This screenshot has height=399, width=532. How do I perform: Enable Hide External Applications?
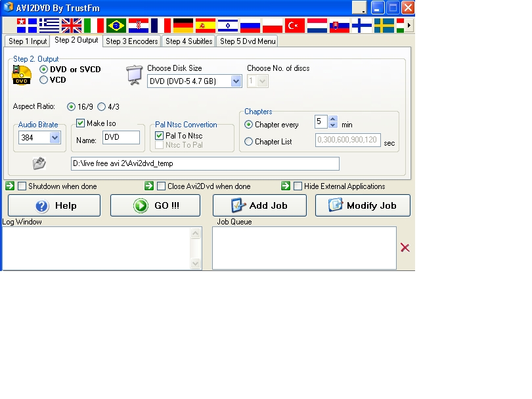tap(298, 186)
